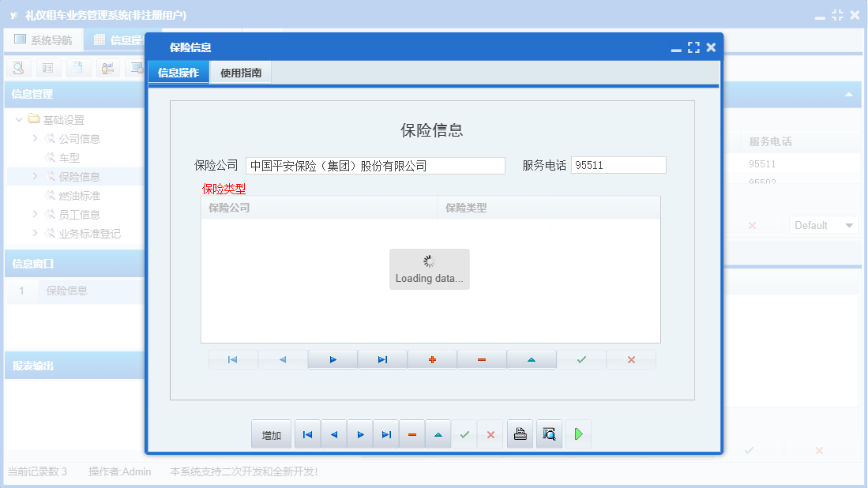
Task: Cancel grid changes with the red X icon
Action: (x=631, y=359)
